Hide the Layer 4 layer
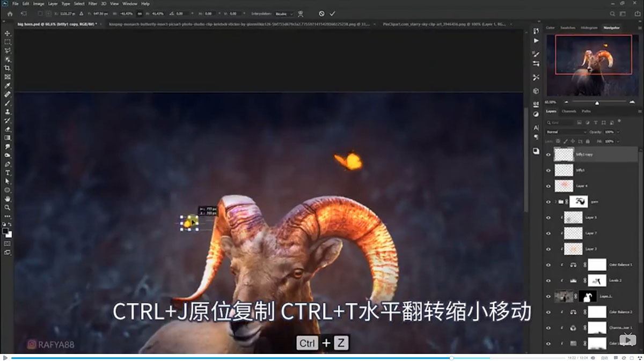Image resolution: width=644 pixels, height=362 pixels. click(x=548, y=186)
